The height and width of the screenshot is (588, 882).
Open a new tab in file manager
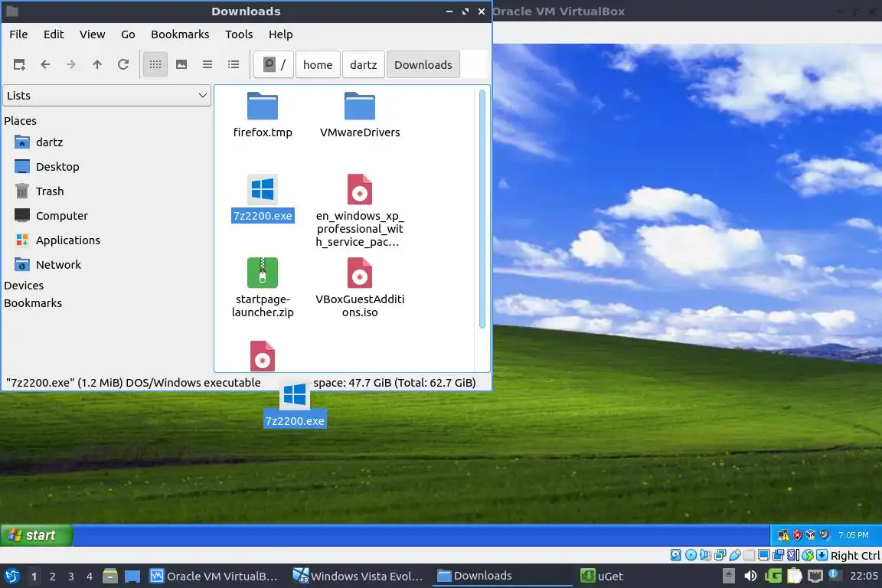(19, 65)
